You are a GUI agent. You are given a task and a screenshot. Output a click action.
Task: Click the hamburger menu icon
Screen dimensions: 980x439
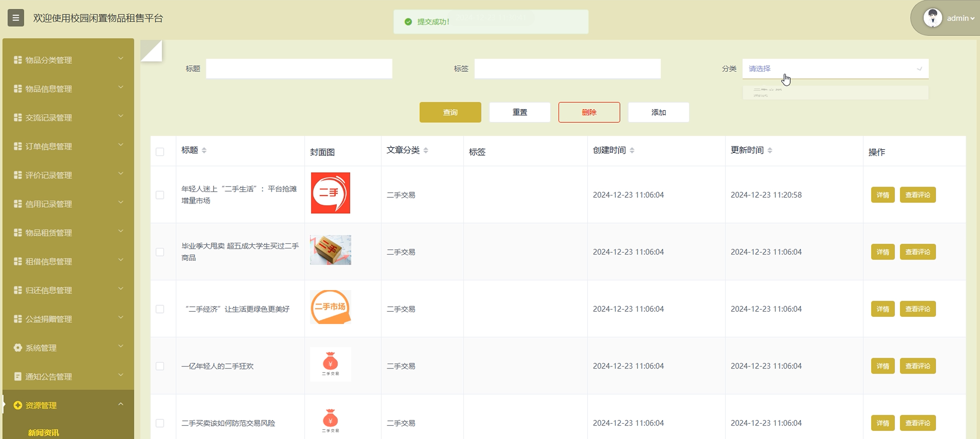pyautogui.click(x=16, y=18)
